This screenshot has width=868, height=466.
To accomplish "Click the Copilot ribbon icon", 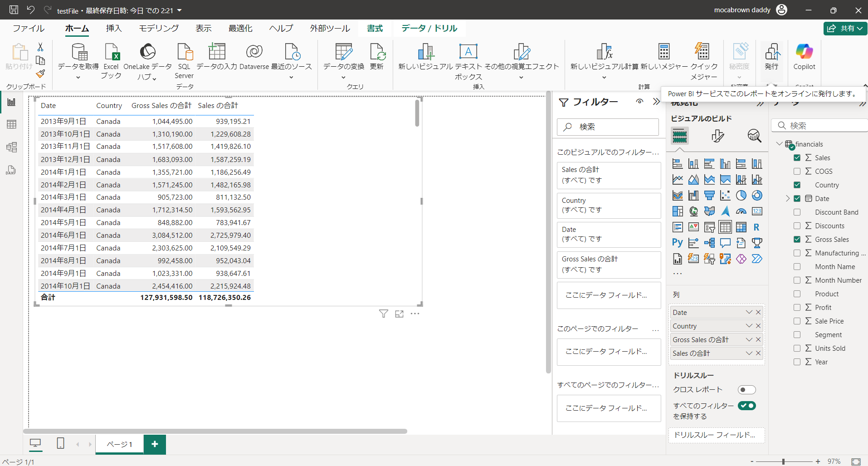I will (x=805, y=56).
